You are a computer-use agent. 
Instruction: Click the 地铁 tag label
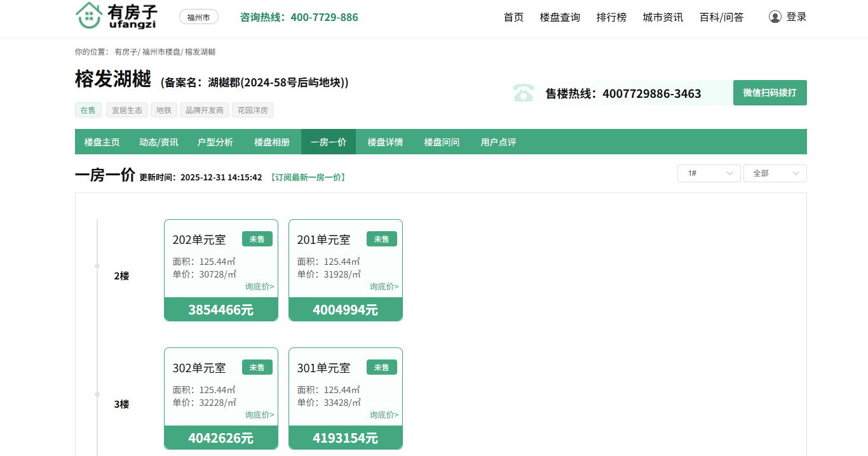coord(164,111)
